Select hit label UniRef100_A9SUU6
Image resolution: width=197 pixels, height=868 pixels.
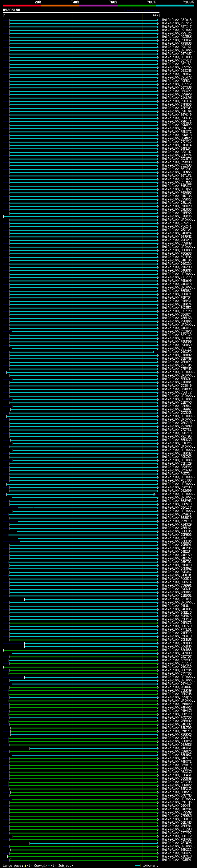[176, 43]
